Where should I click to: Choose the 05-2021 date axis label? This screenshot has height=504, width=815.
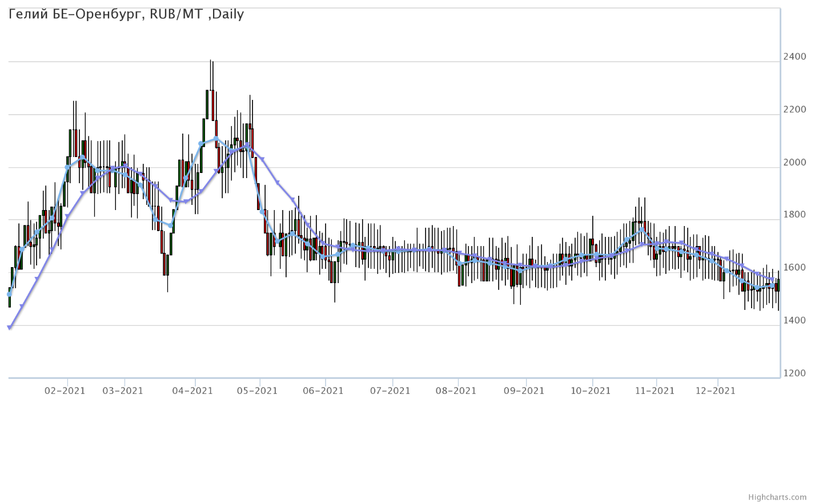tap(257, 391)
